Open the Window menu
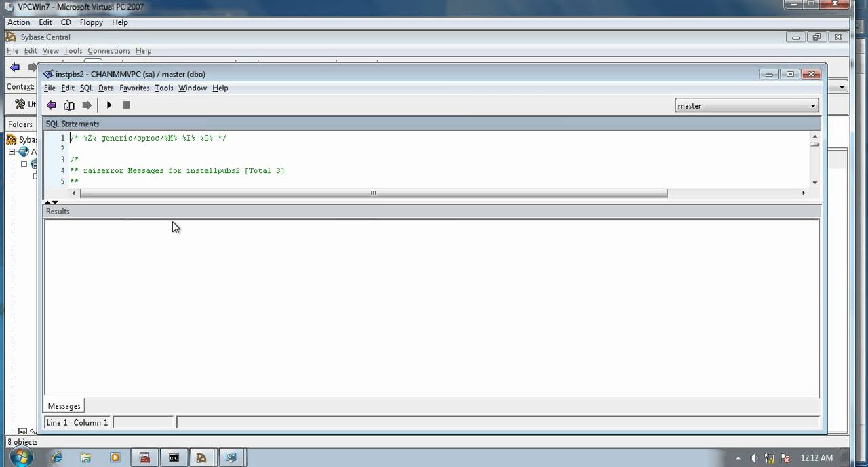Viewport: 868px width, 467px height. pyautogui.click(x=193, y=88)
